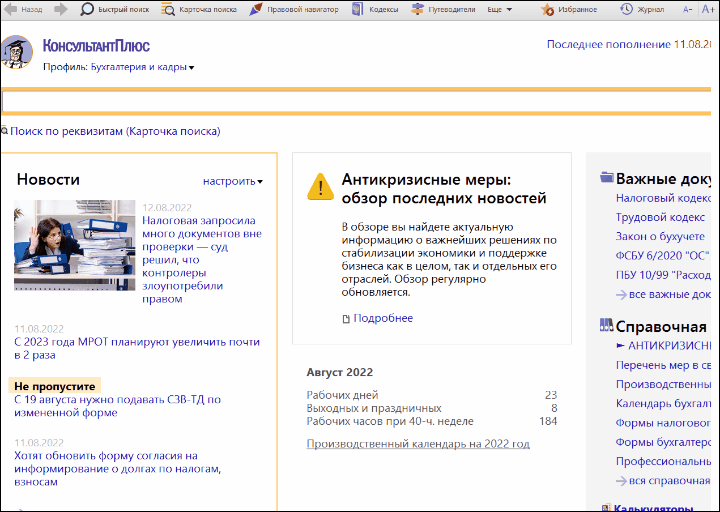Open все важные документы link
Screen dimensions: 720x512
[669, 294]
